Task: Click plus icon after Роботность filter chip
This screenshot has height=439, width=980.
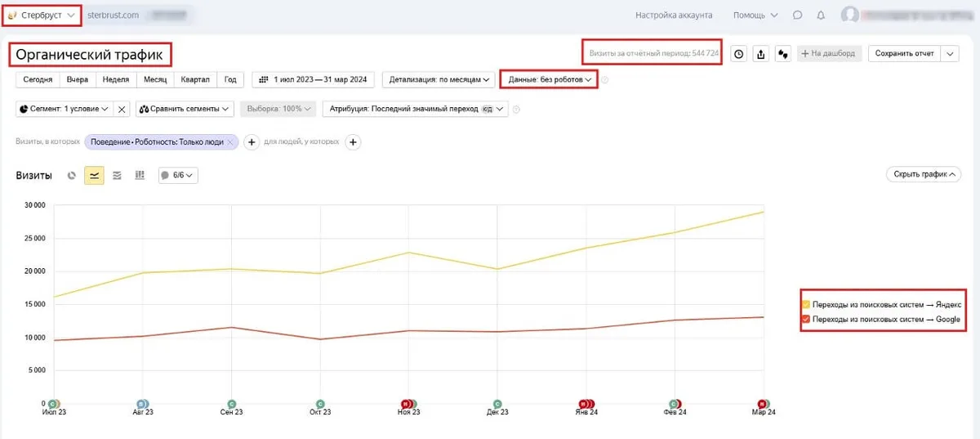Action: tap(252, 142)
